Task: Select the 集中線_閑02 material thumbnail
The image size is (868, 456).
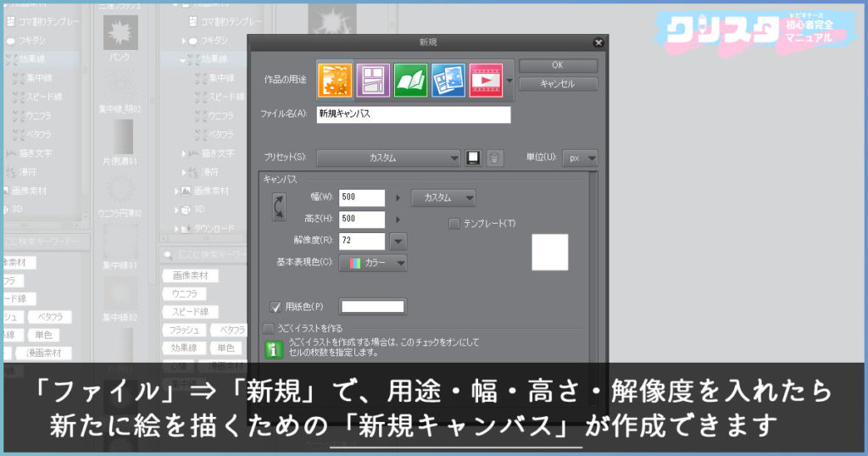Action: 120,86
